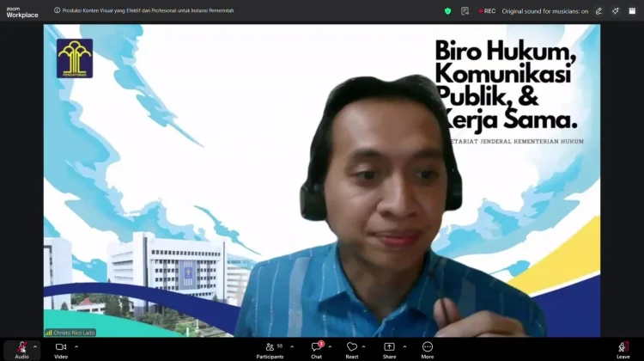The image size is (644, 361).
Task: Expand React options caret
Action: (363, 347)
